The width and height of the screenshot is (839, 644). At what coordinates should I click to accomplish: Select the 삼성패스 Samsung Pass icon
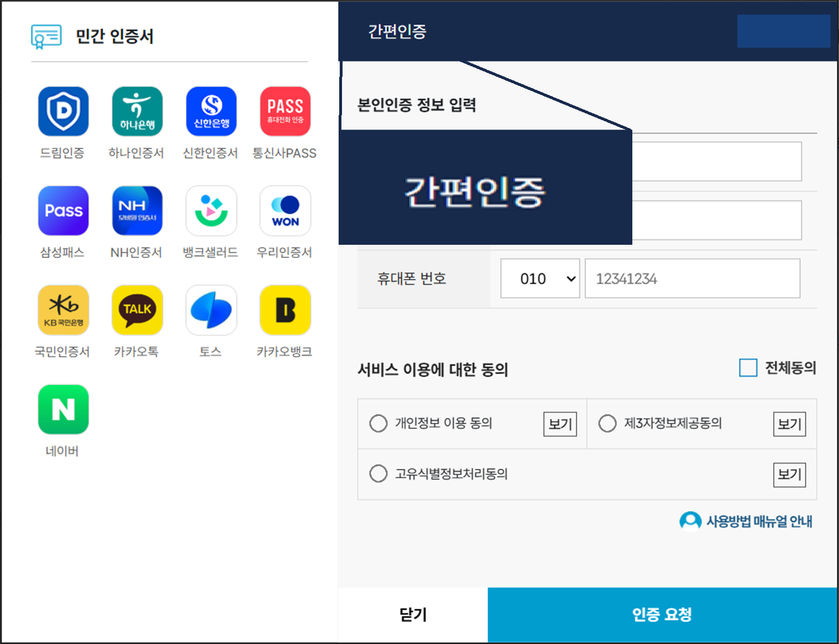pyautogui.click(x=63, y=211)
